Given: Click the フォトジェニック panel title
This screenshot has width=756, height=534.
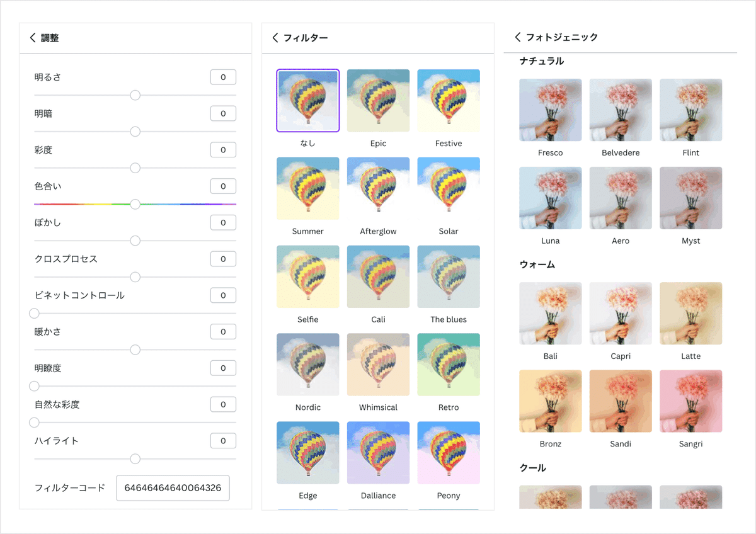Looking at the screenshot, I should [562, 37].
